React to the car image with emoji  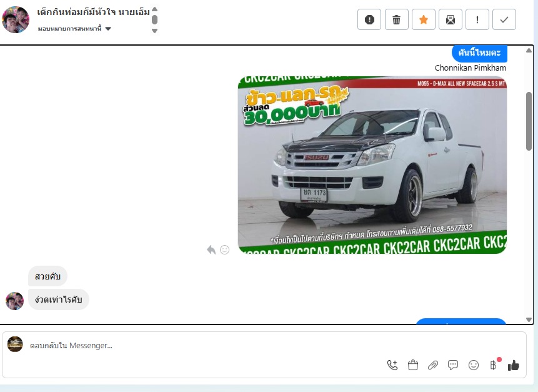pyautogui.click(x=224, y=250)
